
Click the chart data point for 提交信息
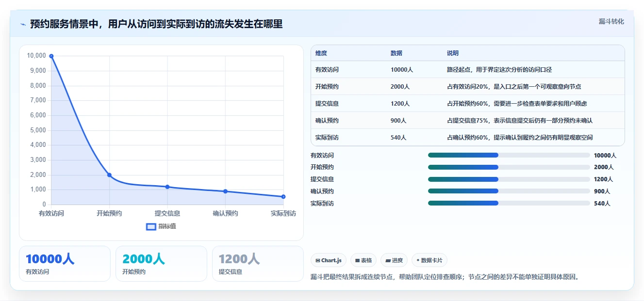(167, 187)
